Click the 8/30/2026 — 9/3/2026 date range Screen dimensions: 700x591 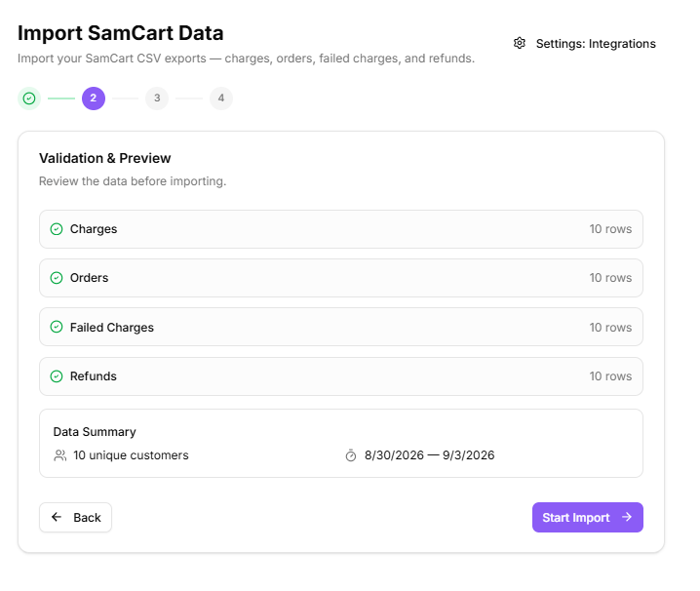[430, 455]
